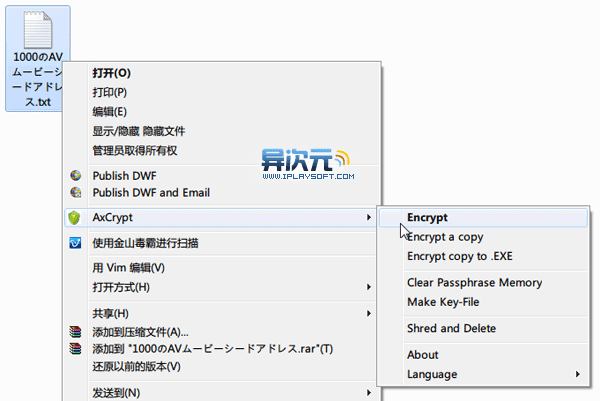This screenshot has height=401, width=600.
Task: Expand the AxCrypt submenu arrow
Action: tap(370, 217)
